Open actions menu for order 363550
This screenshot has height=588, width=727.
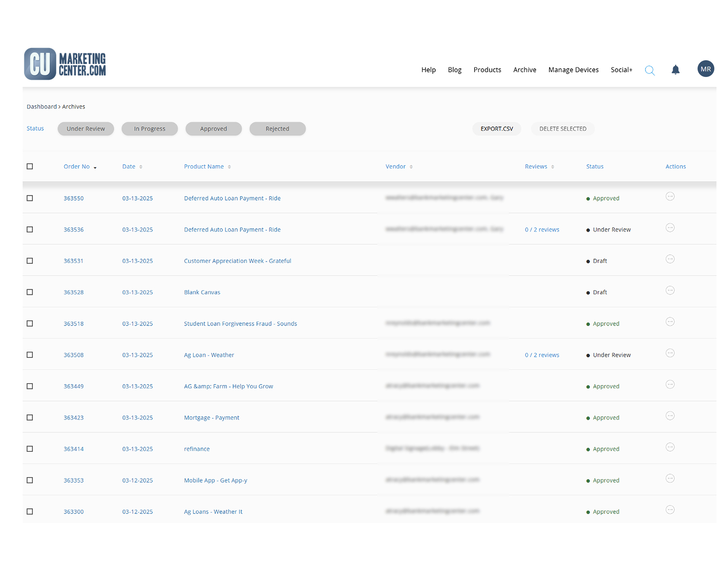click(x=670, y=196)
